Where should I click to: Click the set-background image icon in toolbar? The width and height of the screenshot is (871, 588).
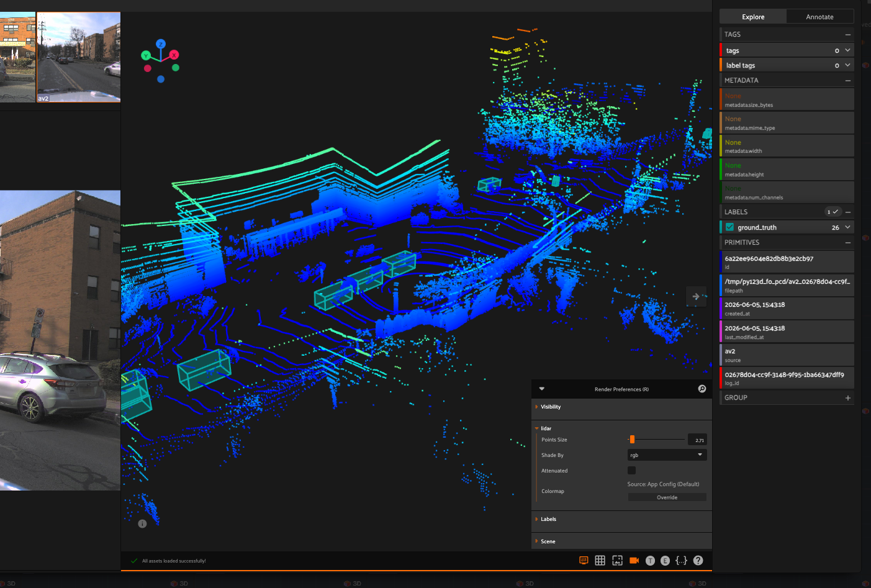pos(617,560)
